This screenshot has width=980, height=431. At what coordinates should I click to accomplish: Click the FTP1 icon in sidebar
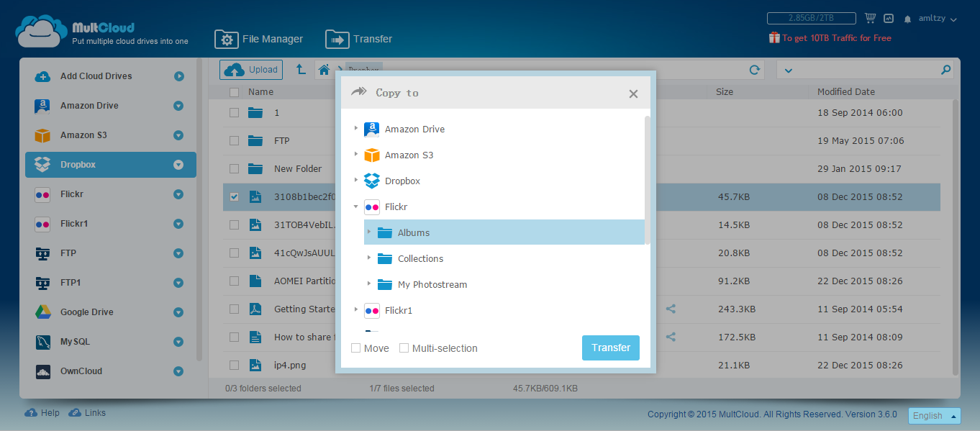(x=42, y=283)
